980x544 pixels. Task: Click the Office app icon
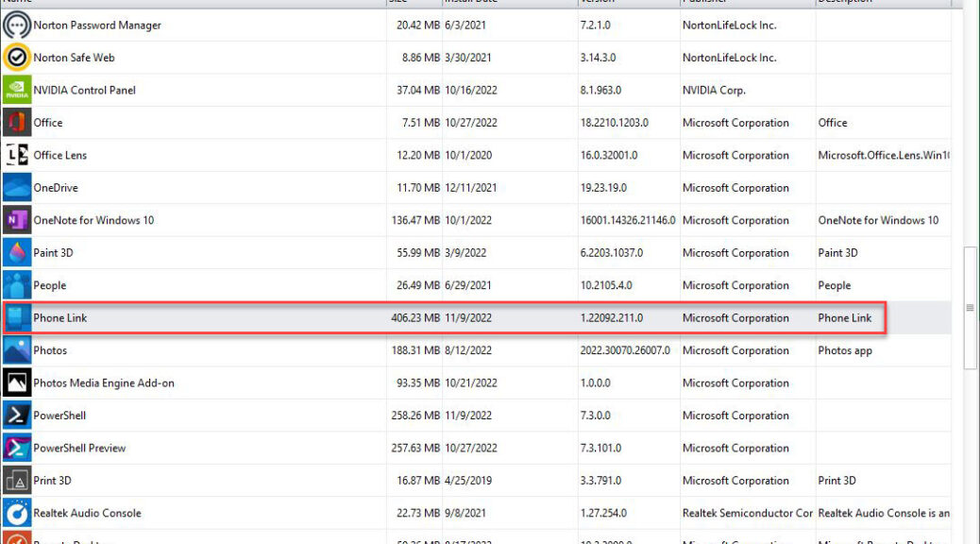[x=17, y=123]
